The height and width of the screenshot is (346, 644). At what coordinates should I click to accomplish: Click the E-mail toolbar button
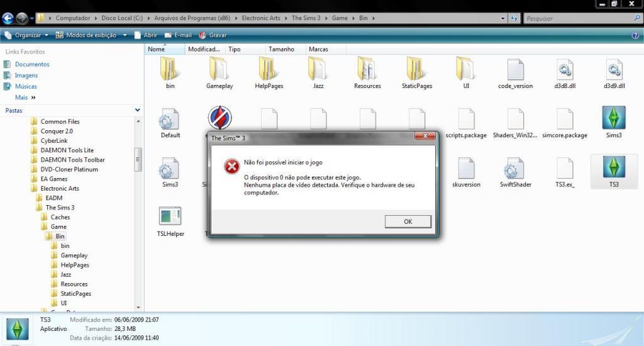[x=178, y=35]
